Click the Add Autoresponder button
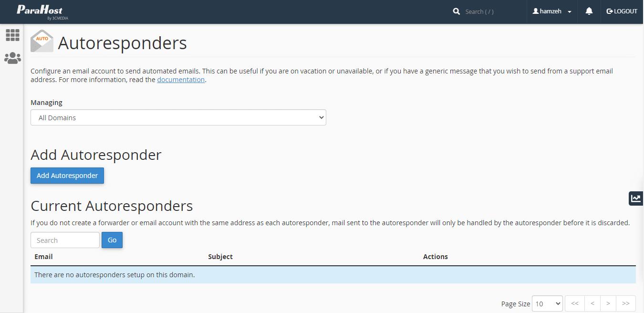644x313 pixels. click(x=67, y=176)
